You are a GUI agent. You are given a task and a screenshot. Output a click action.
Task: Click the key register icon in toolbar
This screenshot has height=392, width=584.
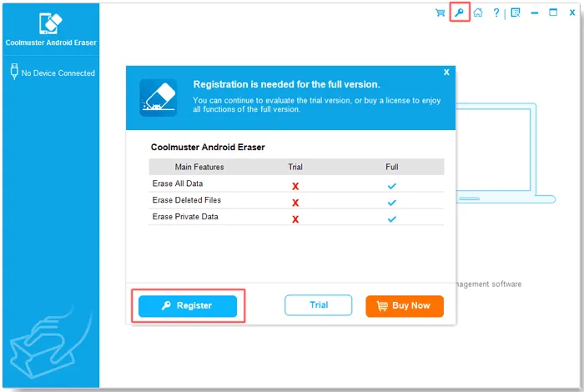pyautogui.click(x=459, y=13)
